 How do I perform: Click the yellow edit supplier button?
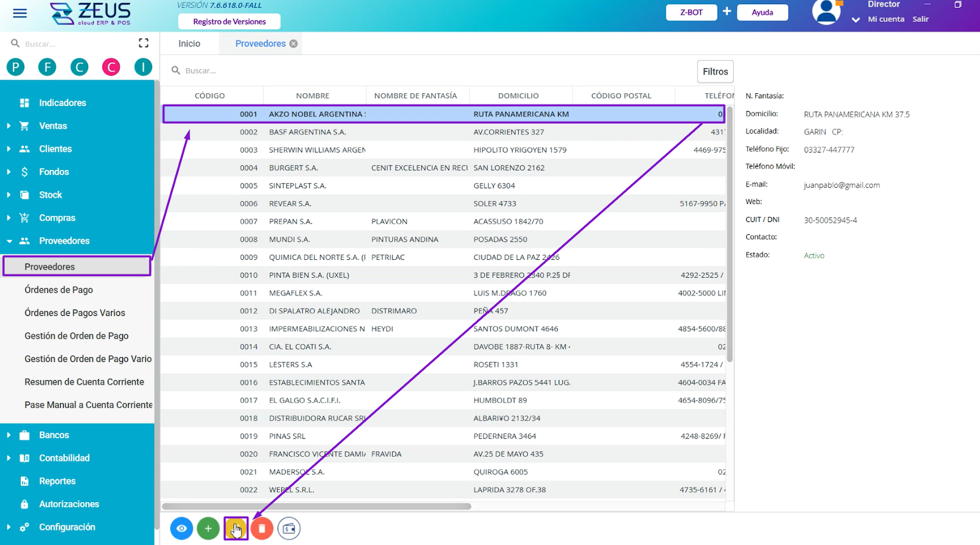click(236, 528)
